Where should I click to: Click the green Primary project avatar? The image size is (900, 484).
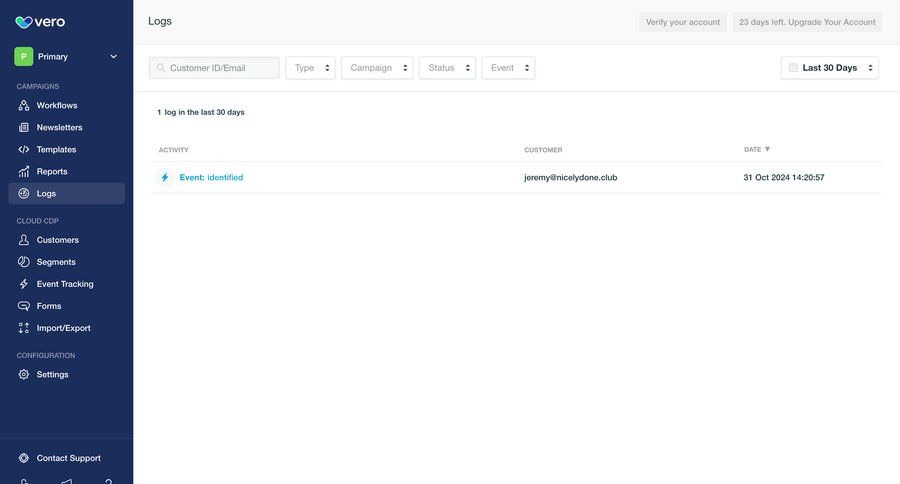[x=24, y=56]
